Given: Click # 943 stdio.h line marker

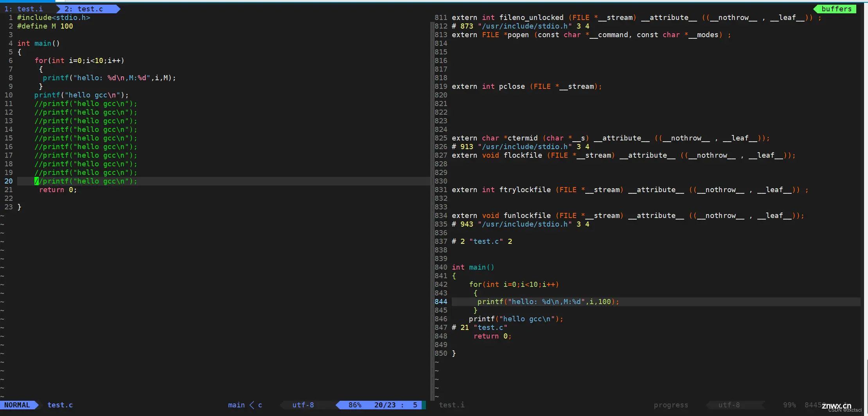Looking at the screenshot, I should tap(520, 224).
